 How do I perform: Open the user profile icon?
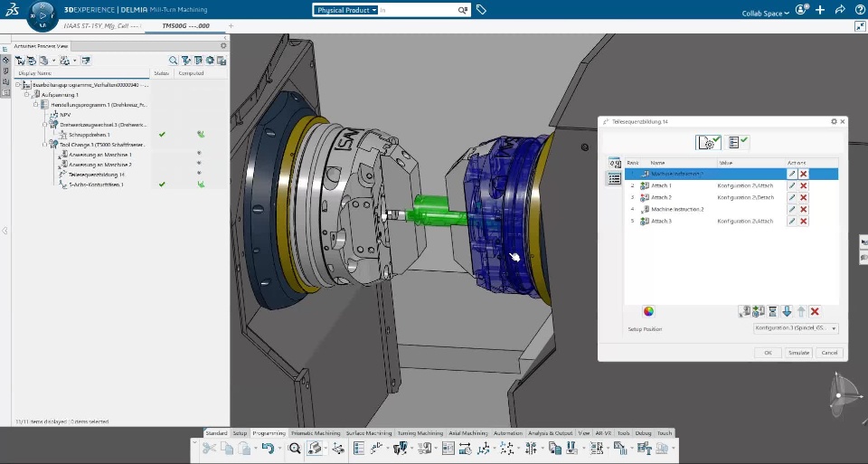(x=801, y=9)
